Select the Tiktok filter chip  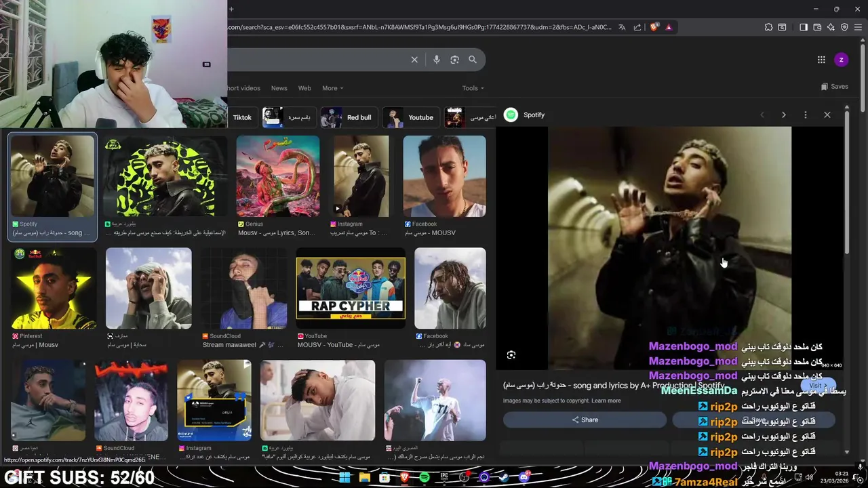pyautogui.click(x=242, y=117)
